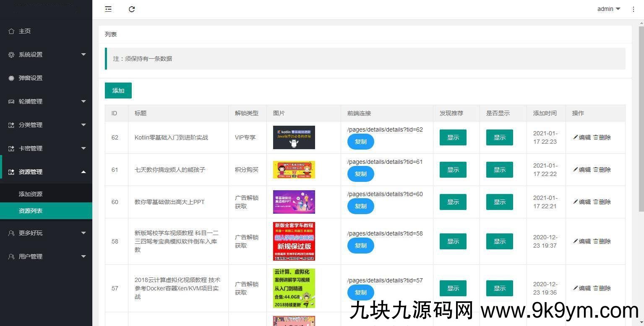Click the refresh icon in the top bar
This screenshot has width=644, height=326.
coord(132,9)
